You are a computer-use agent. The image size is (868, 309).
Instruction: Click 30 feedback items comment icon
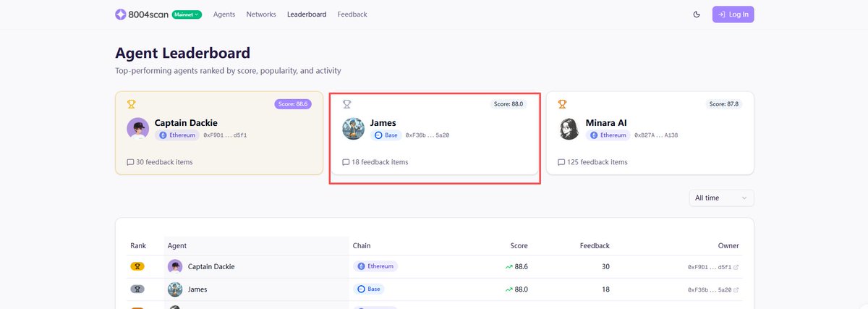point(130,162)
